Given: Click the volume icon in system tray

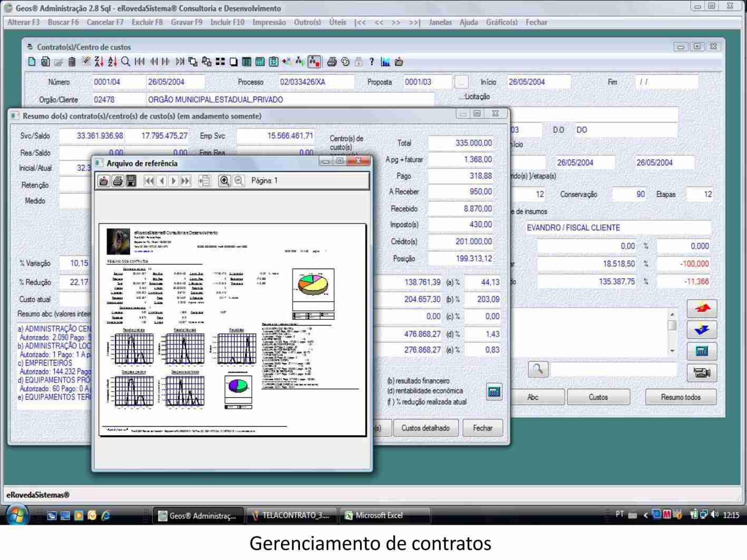Looking at the screenshot, I should click(715, 515).
